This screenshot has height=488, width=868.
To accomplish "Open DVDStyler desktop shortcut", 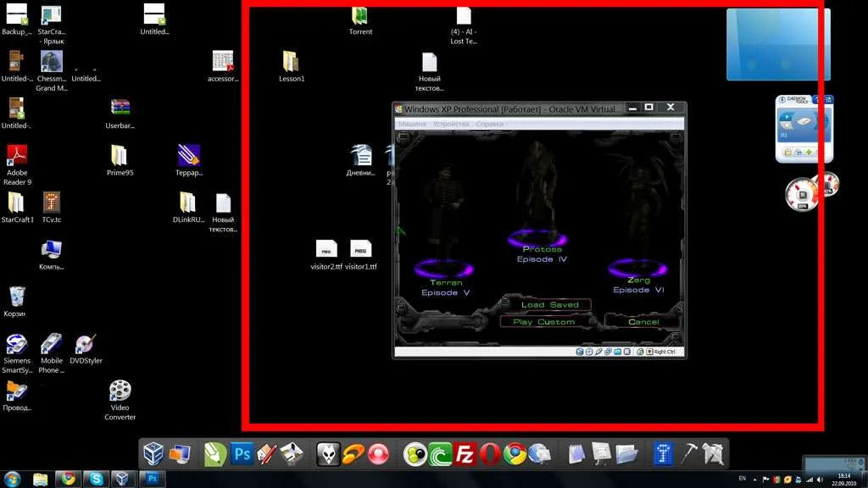I will [x=86, y=348].
